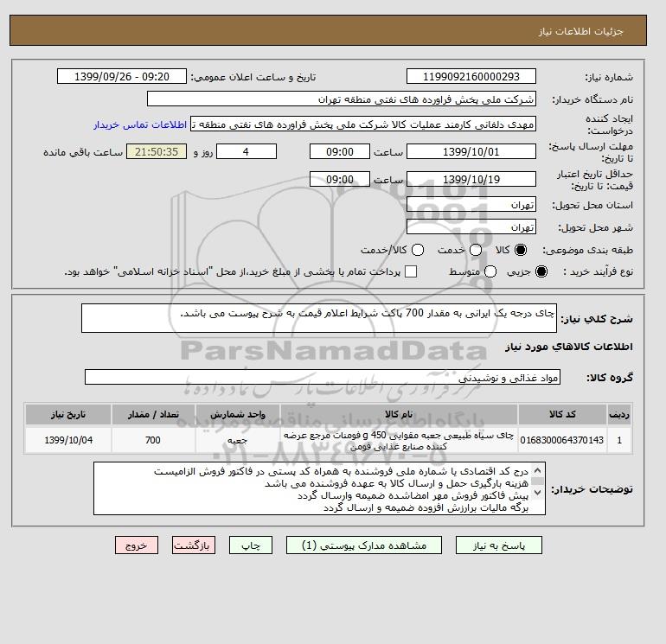666x644 pixels.
Task: Click the جزئیات اطلاعات نیاز page title
Action: pos(581,31)
